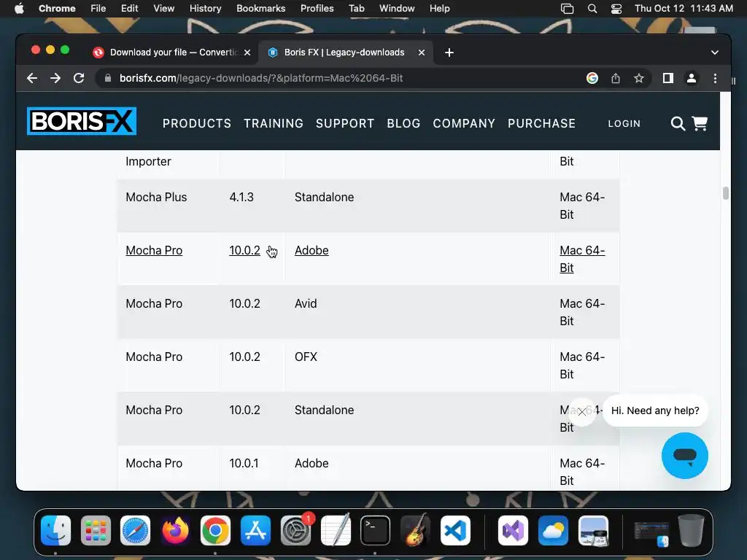Image resolution: width=747 pixels, height=560 pixels.
Task: Click the underlined 10.0.2 version link
Action: point(244,251)
